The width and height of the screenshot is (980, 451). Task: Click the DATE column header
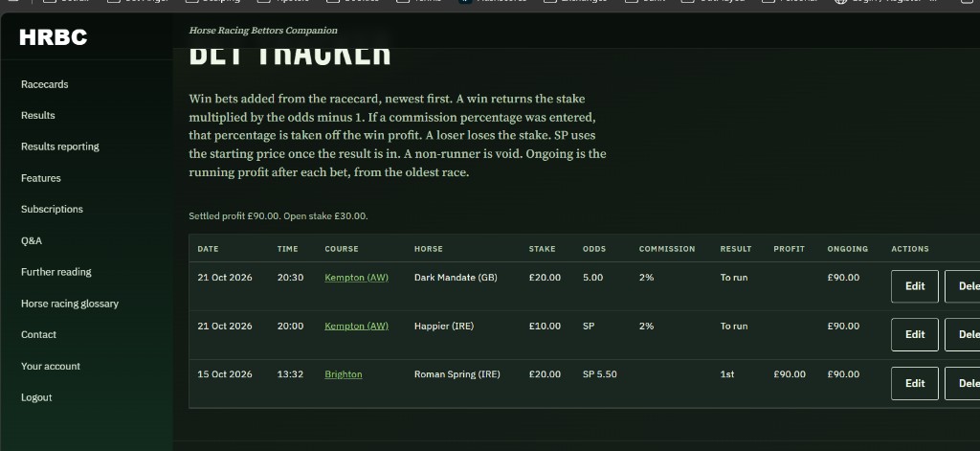coord(208,249)
